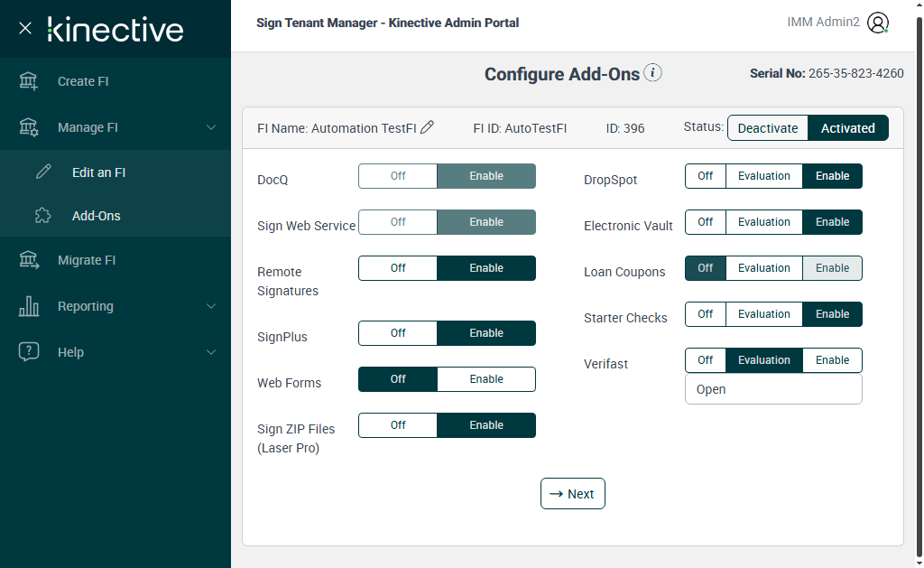The width and height of the screenshot is (924, 568).
Task: Enable DropSpot
Action: pos(832,176)
